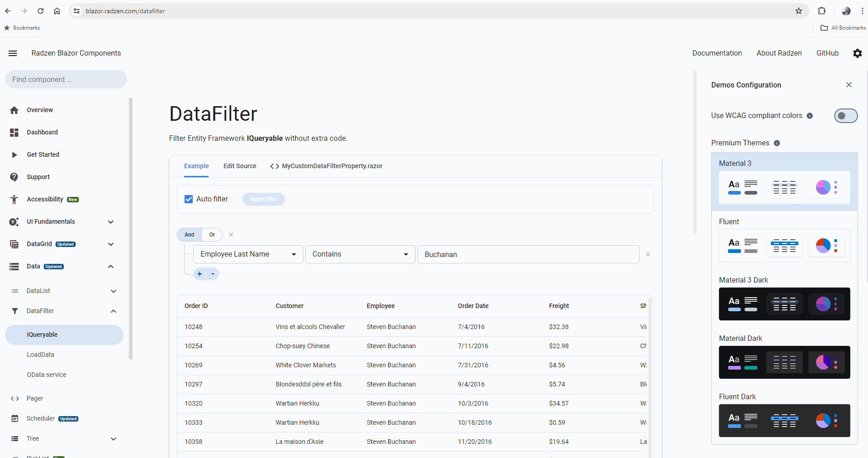
Task: Click the Buchanan filter value field
Action: tap(529, 254)
